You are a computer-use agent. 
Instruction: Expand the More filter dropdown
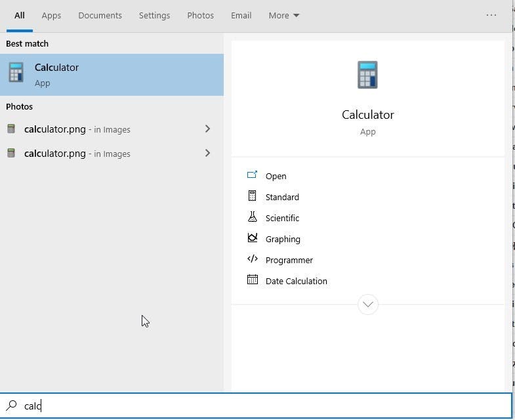pyautogui.click(x=283, y=15)
